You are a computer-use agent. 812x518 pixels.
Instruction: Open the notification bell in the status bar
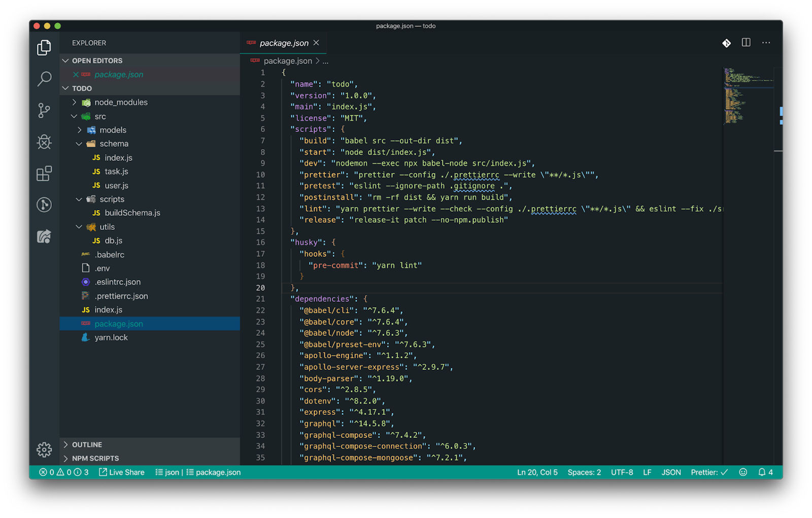click(763, 472)
